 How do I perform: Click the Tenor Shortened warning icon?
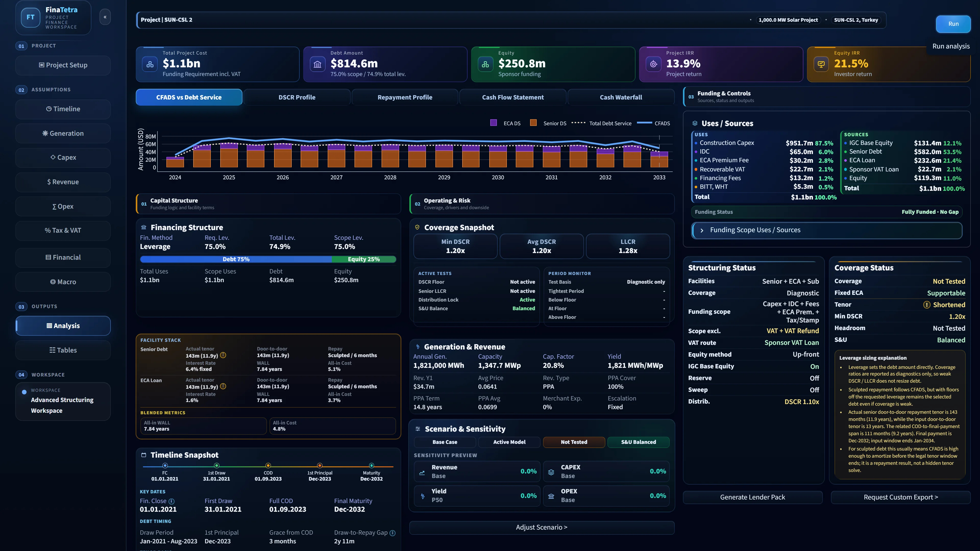pyautogui.click(x=927, y=305)
